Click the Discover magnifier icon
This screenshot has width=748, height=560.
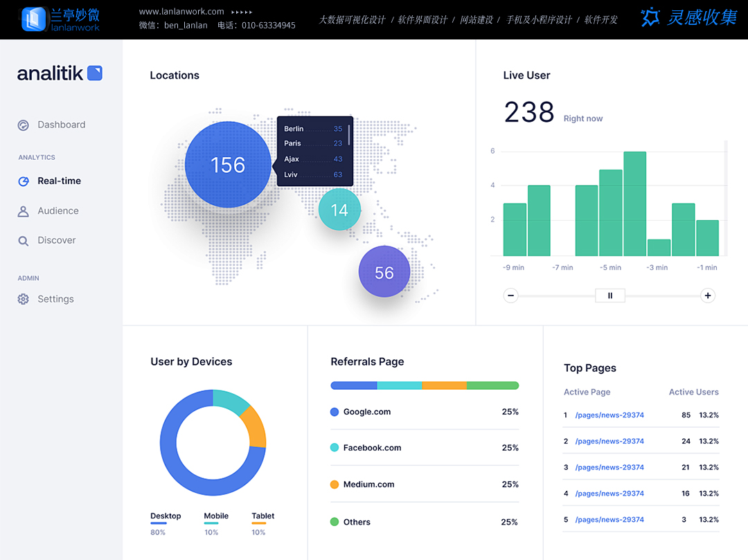[x=24, y=241]
